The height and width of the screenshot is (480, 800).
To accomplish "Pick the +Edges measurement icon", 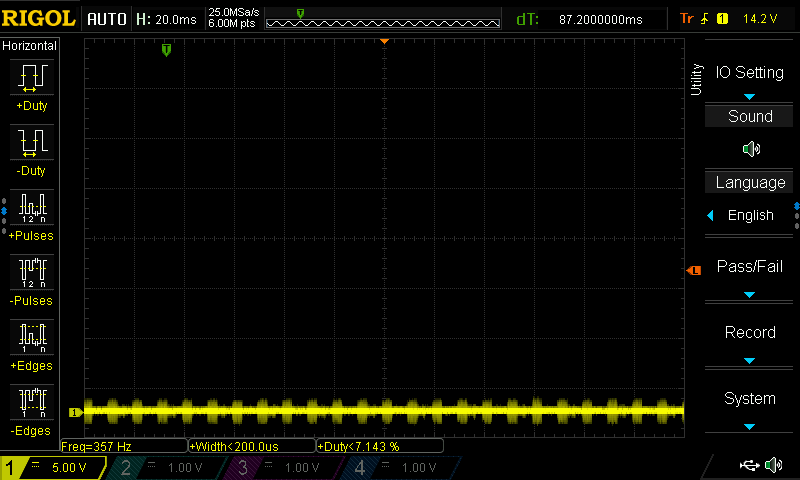I will (32, 337).
